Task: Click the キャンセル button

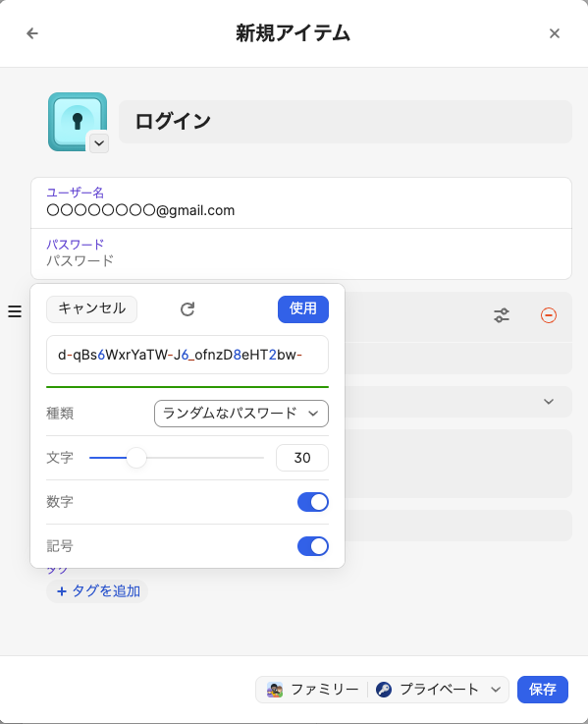Action: pyautogui.click(x=92, y=308)
